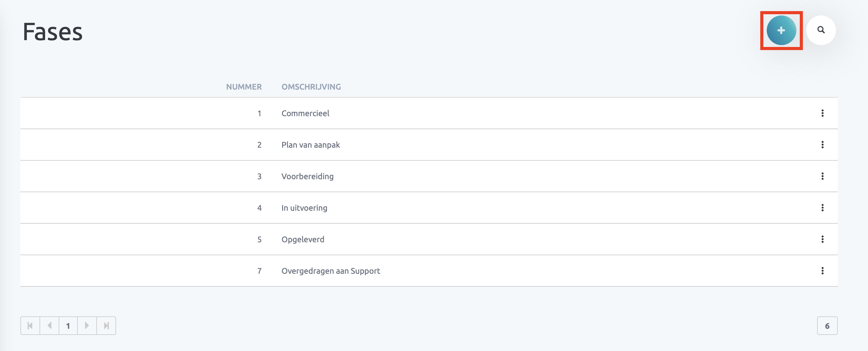Sort by the OMSCHRIJVING column header

tap(311, 87)
